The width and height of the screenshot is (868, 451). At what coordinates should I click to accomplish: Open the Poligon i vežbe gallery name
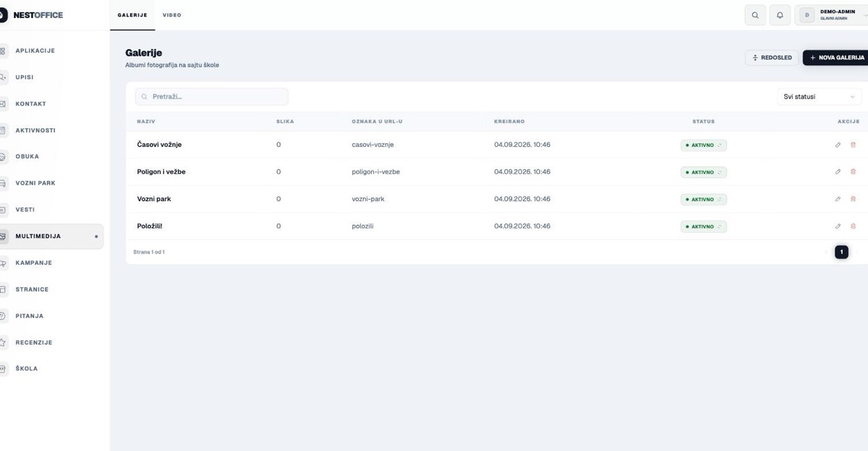161,172
